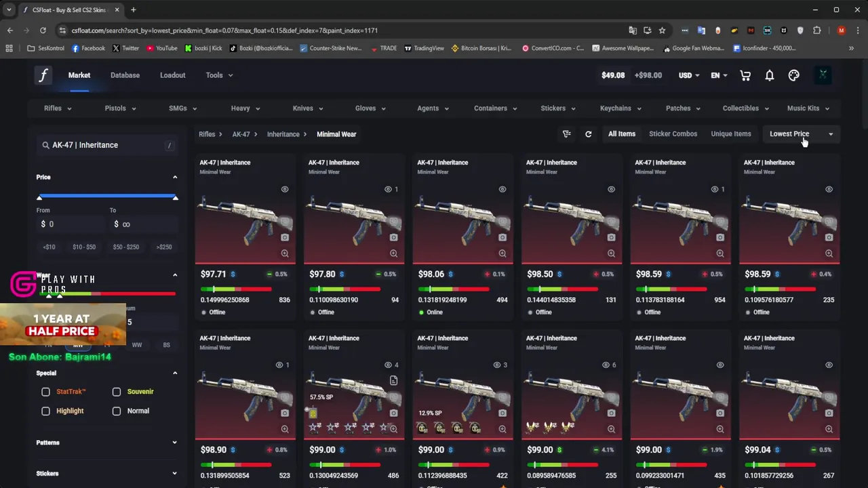Open the shopping cart
The width and height of the screenshot is (868, 488).
(745, 75)
